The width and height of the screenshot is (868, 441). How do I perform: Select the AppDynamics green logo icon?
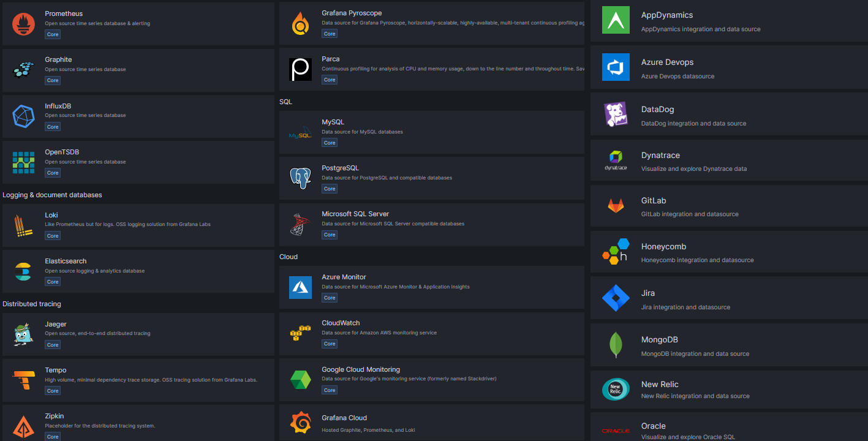click(616, 20)
